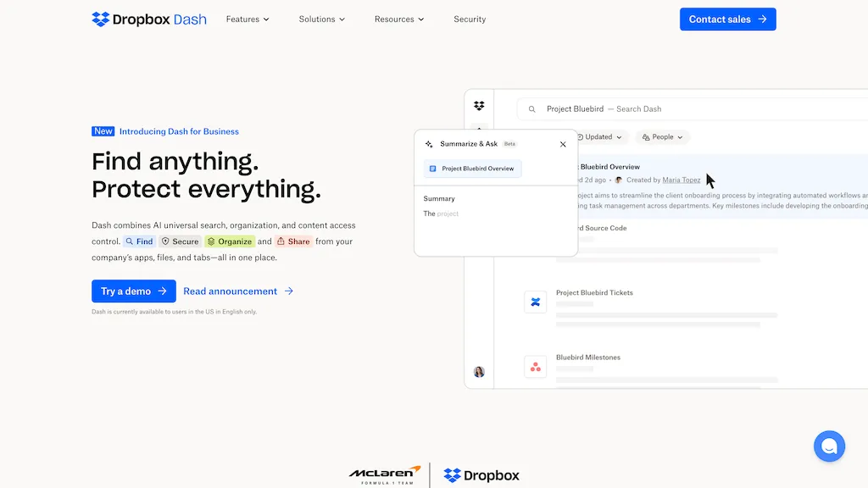Open the chat support bubble
The height and width of the screenshot is (488, 868).
(x=829, y=446)
